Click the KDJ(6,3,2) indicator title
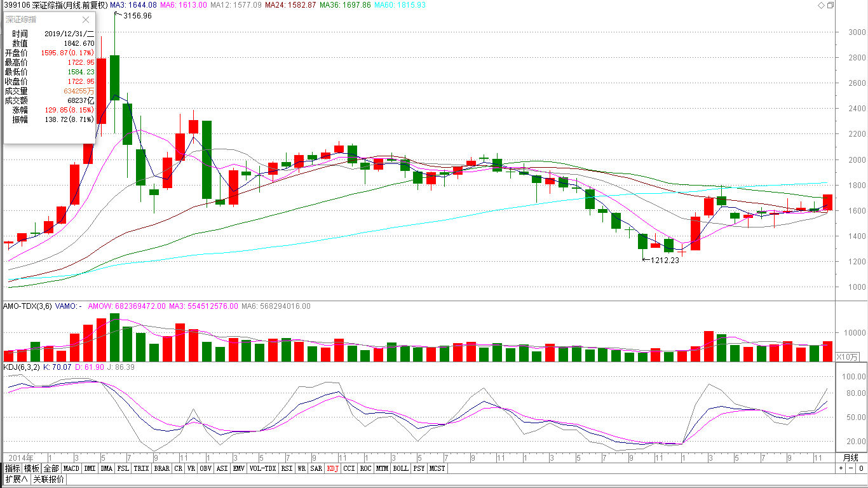This screenshot has height=488, width=868. 22,367
